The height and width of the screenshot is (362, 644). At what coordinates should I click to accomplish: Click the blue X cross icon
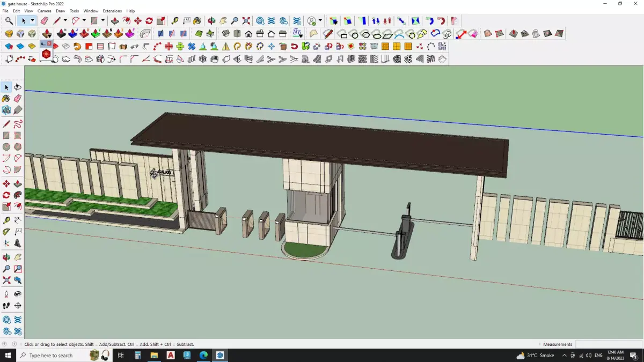[x=192, y=47]
